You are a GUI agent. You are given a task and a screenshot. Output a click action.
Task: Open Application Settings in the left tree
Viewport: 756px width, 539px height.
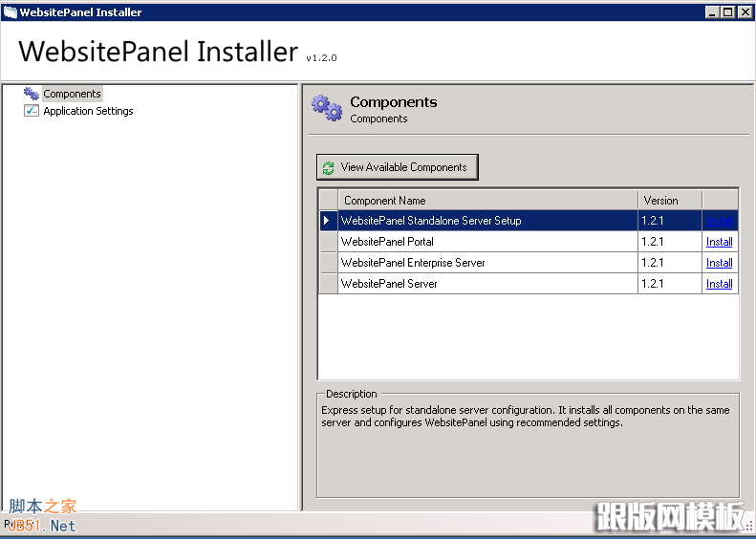pos(88,111)
